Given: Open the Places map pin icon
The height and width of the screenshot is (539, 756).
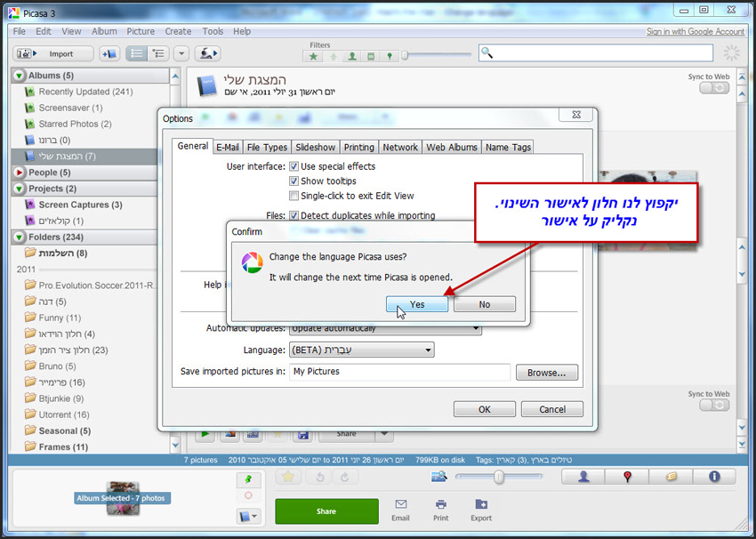Looking at the screenshot, I should pos(627,477).
